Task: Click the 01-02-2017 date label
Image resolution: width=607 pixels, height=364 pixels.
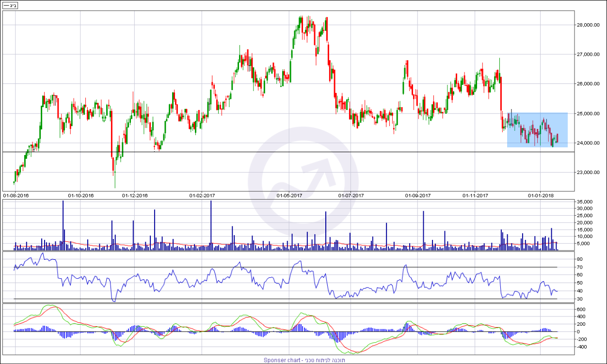Action: click(202, 195)
